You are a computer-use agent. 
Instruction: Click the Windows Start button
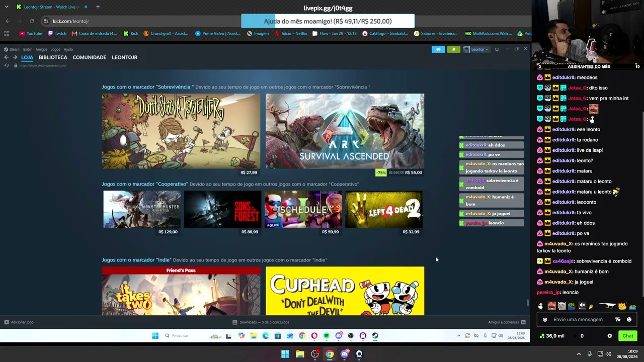pos(285,354)
